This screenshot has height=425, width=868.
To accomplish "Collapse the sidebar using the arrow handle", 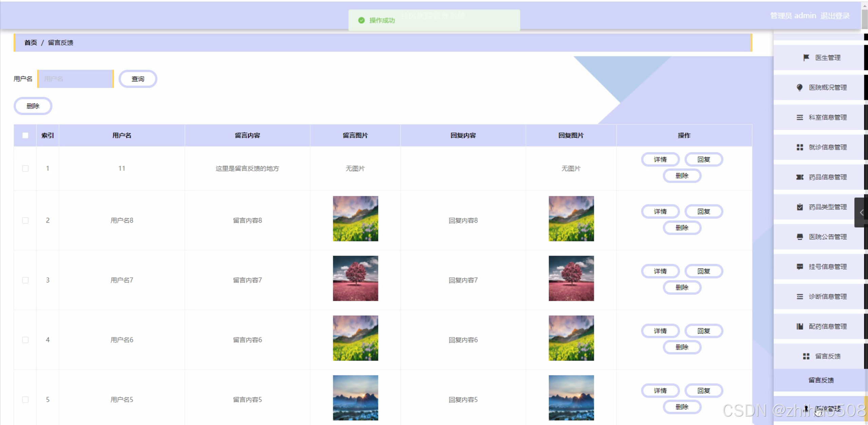I will click(x=861, y=212).
